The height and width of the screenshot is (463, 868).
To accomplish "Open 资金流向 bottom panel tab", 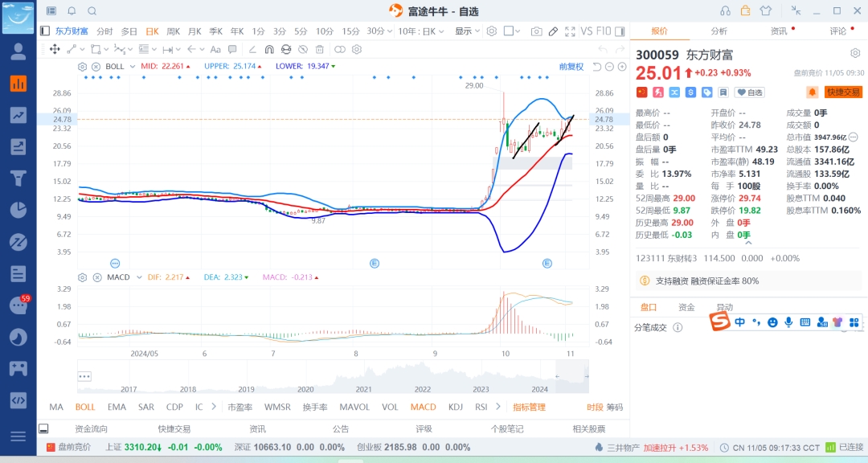I will [x=91, y=428].
